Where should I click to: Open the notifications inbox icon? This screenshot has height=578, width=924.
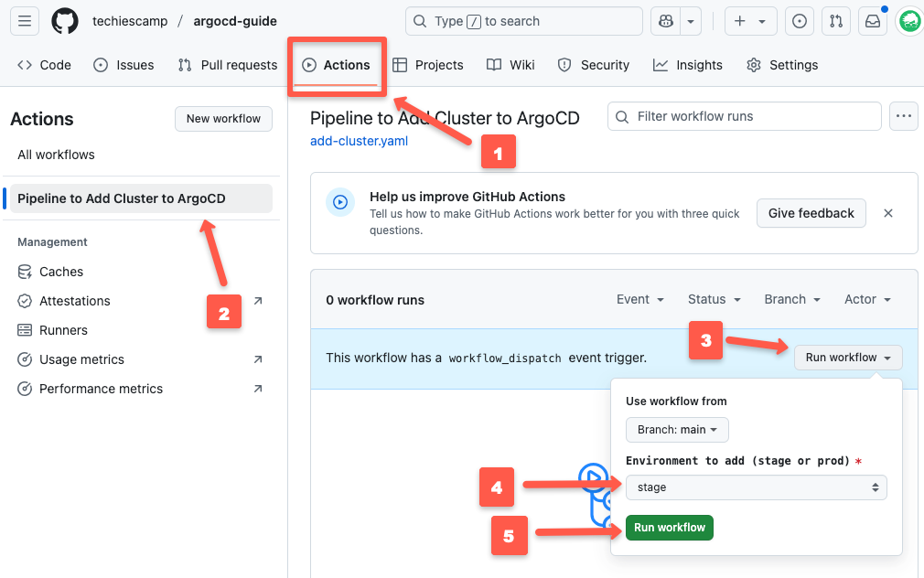pos(872,20)
